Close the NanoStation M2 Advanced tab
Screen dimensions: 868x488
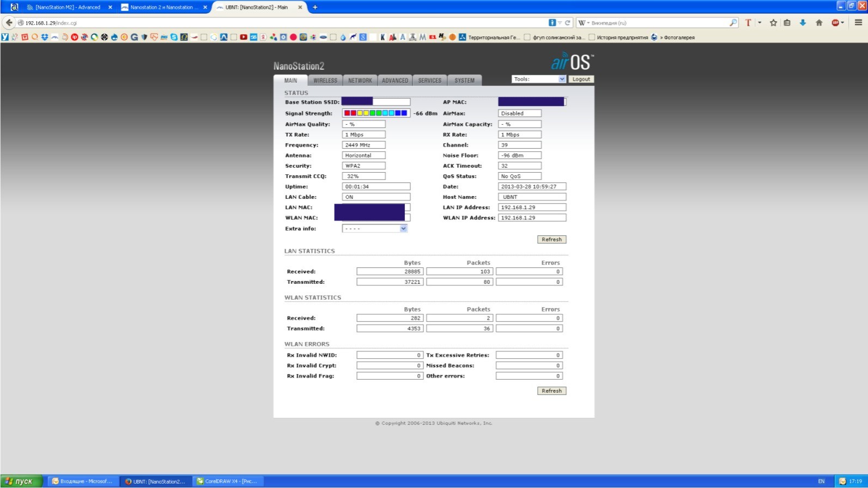coord(110,8)
